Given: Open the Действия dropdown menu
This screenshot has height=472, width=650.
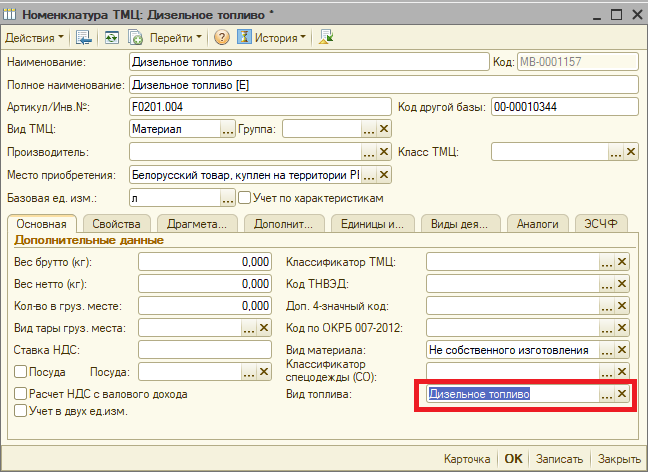Looking at the screenshot, I should 34,37.
